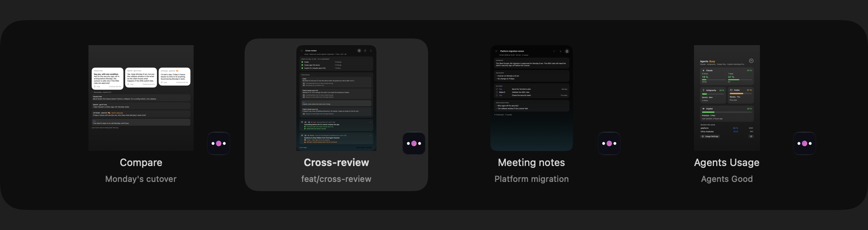Click the pencil edit icon in Meeting notes preview
The height and width of the screenshot is (230, 868).
(554, 51)
